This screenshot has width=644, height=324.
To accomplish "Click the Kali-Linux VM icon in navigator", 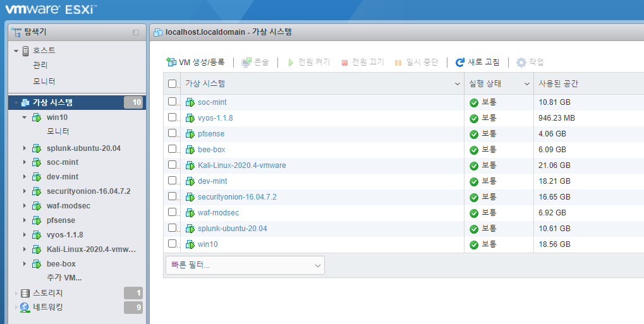I will [37, 249].
